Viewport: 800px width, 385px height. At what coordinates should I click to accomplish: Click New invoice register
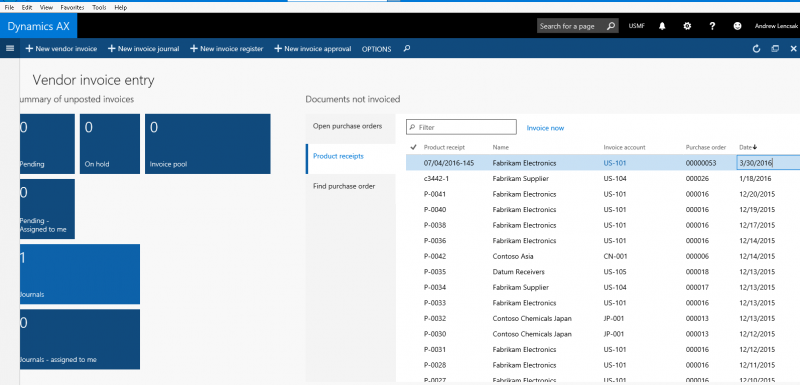(x=227, y=49)
